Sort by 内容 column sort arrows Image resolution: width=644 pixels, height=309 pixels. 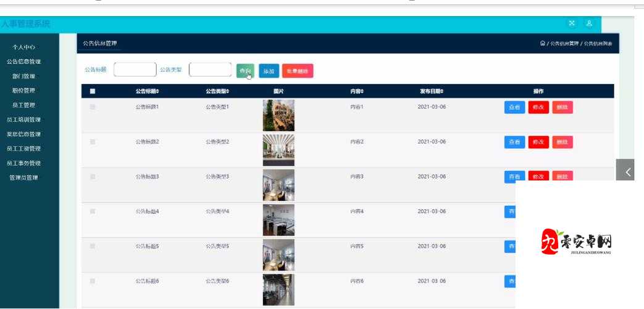click(x=362, y=91)
